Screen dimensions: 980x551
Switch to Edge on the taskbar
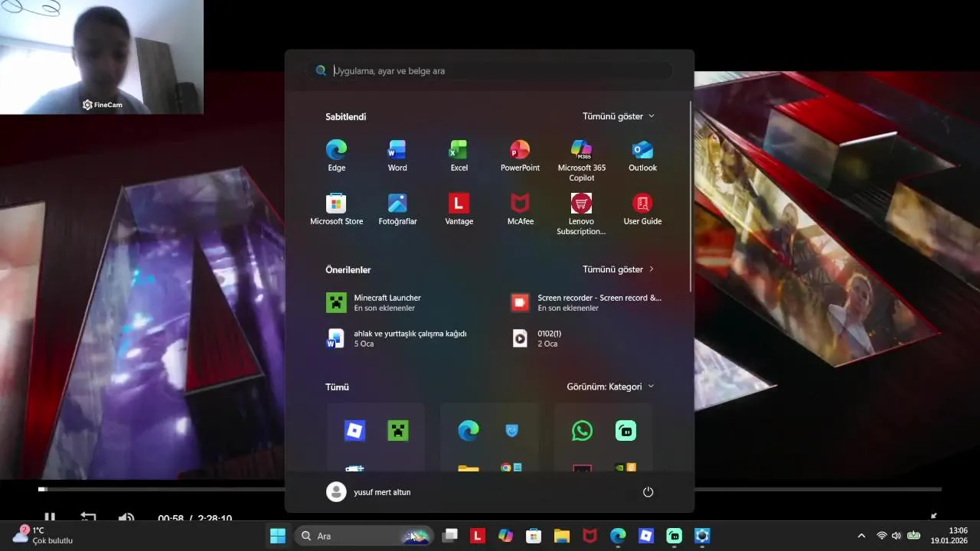[618, 536]
